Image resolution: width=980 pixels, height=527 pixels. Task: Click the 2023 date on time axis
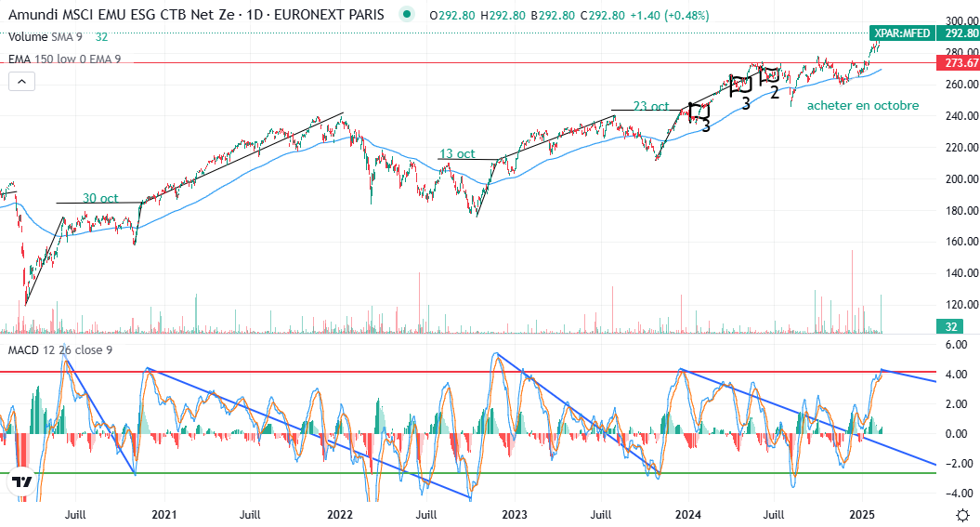[x=515, y=515]
